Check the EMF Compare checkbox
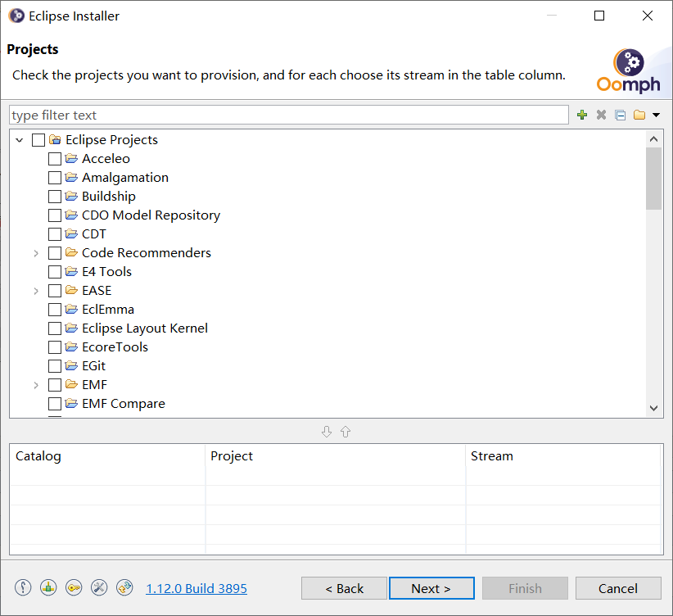 55,404
